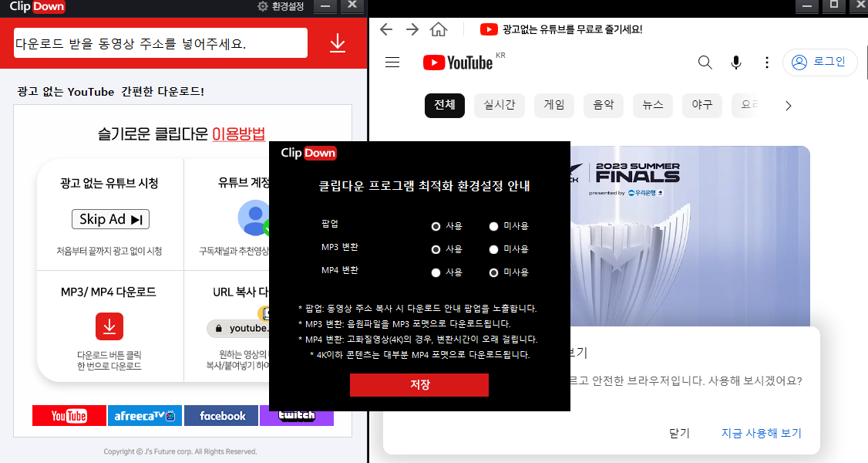
Task: Select the 게임 category chip
Action: 554,105
